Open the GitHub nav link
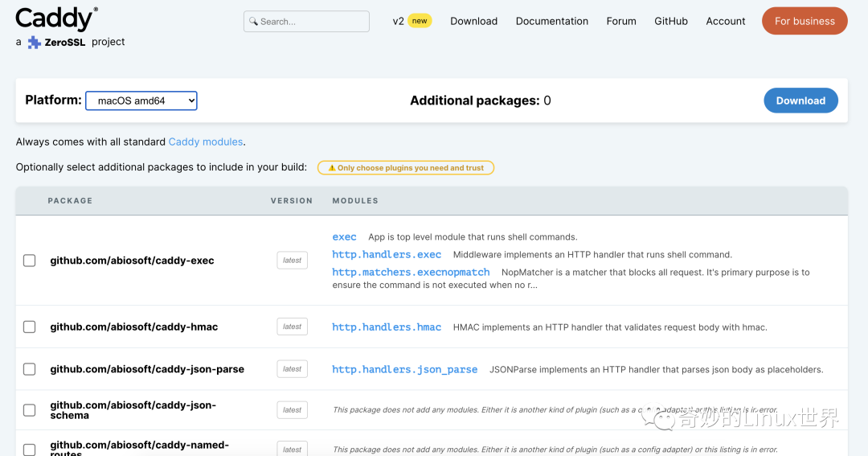868x456 pixels. click(x=671, y=21)
